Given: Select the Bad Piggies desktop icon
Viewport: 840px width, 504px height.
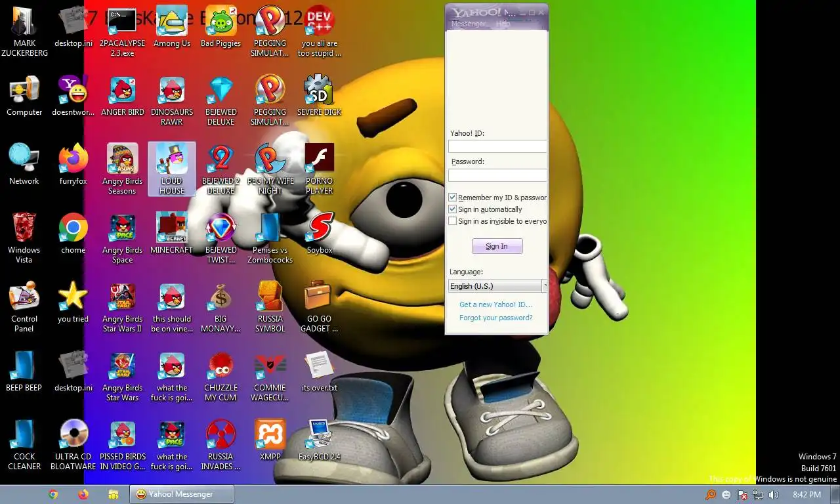Looking at the screenshot, I should pos(220,27).
